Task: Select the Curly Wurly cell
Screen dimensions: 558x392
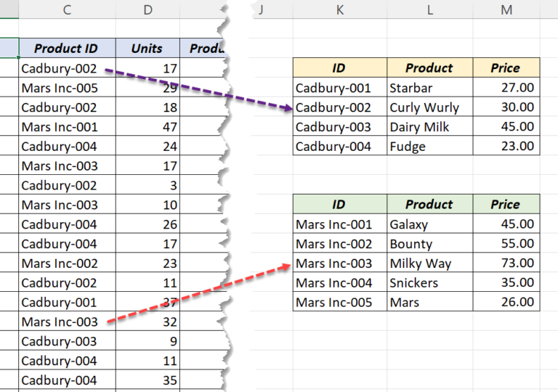Action: click(x=429, y=107)
